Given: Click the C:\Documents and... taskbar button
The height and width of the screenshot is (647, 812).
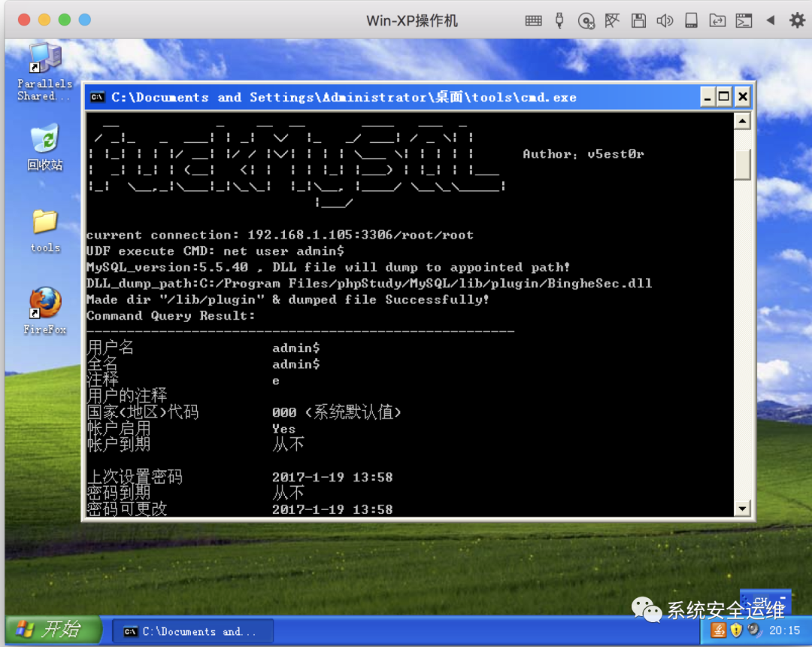Looking at the screenshot, I should [192, 631].
